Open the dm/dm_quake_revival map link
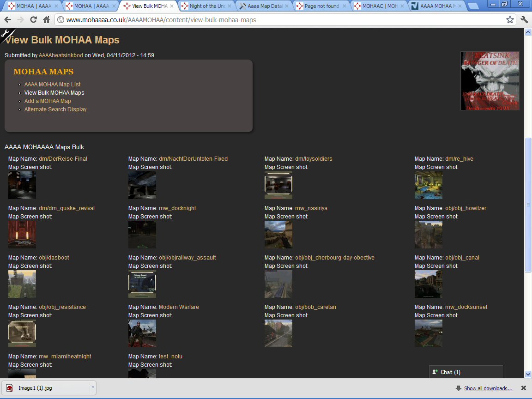 (67, 208)
